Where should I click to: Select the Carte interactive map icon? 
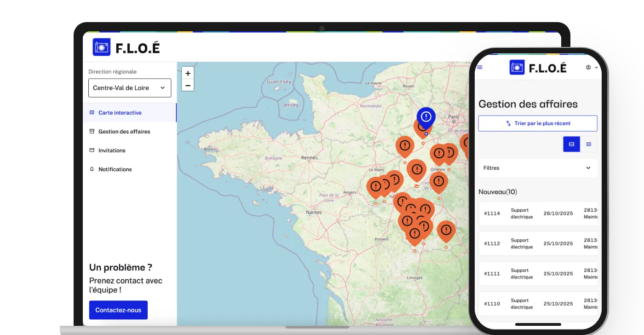click(x=92, y=112)
